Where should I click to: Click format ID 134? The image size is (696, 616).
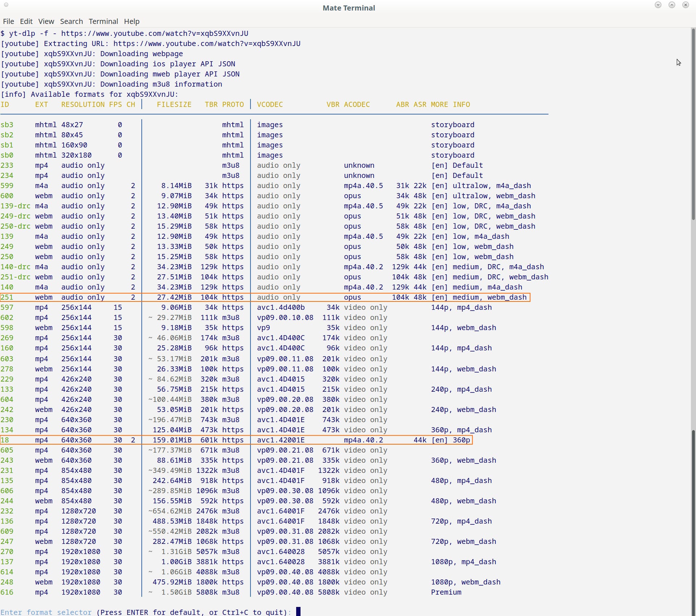pos(7,430)
